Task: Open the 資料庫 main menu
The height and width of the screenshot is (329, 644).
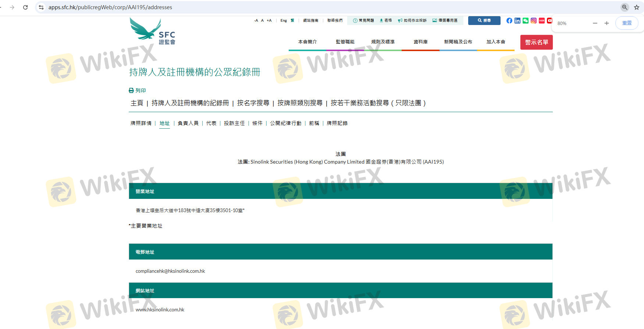Action: 420,42
